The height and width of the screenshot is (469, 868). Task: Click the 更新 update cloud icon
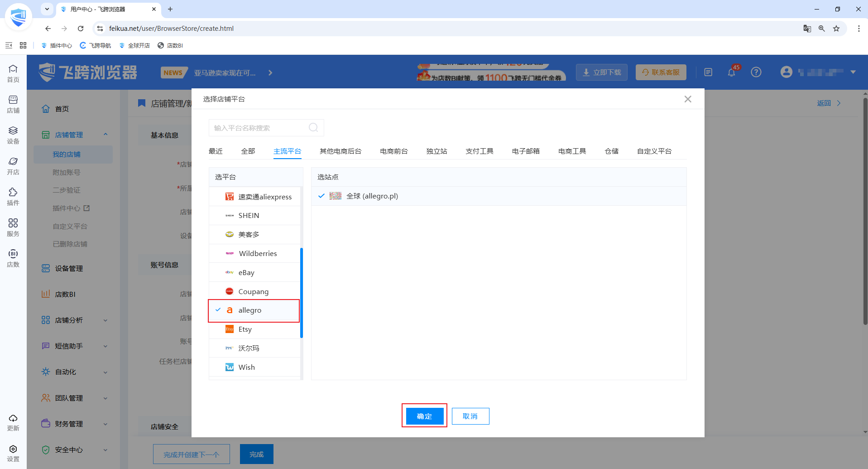pyautogui.click(x=13, y=422)
